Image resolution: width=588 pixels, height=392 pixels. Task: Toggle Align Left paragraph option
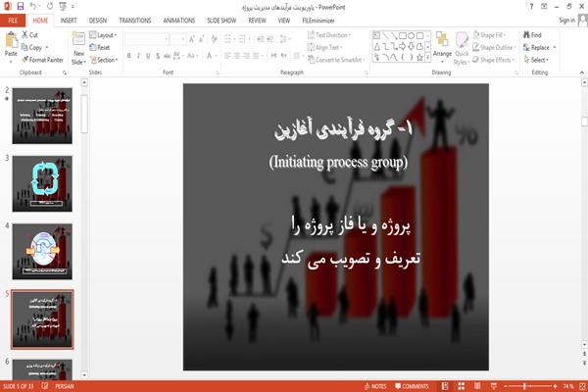(x=227, y=56)
